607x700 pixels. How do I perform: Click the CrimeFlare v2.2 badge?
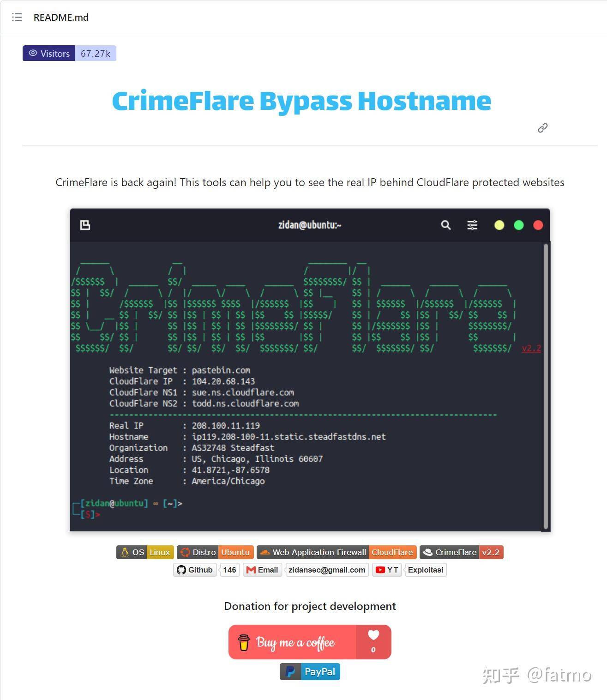pyautogui.click(x=461, y=552)
